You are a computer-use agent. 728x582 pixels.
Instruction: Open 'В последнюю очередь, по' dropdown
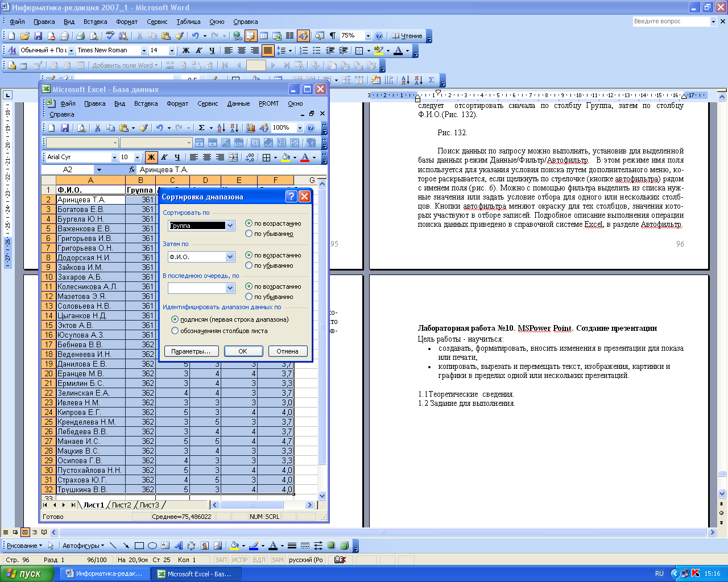(230, 288)
